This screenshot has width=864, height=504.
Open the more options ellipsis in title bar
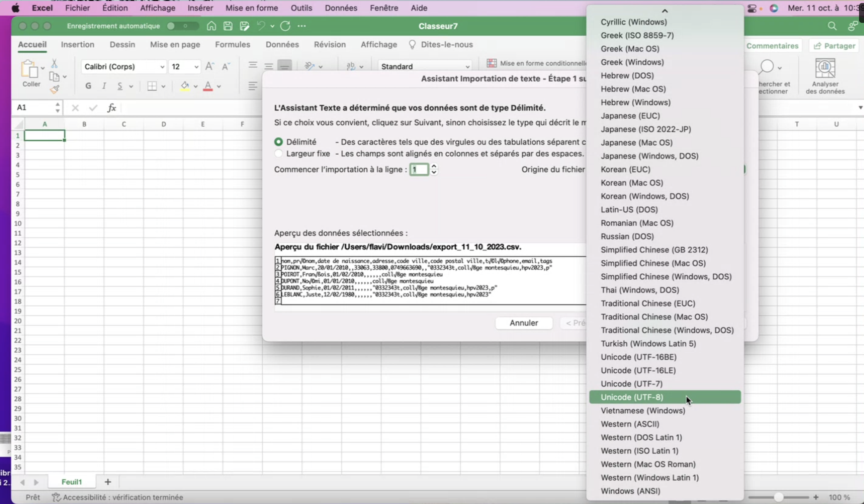tap(302, 26)
